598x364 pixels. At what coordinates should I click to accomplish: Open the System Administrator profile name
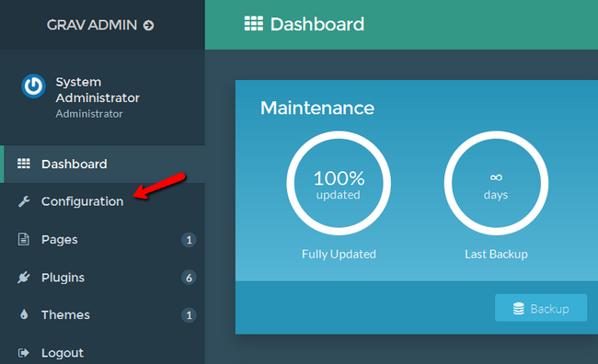(x=98, y=89)
